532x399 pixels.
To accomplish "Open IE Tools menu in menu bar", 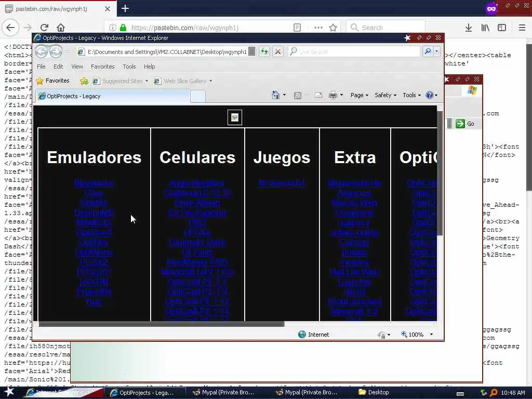I will pyautogui.click(x=129, y=66).
